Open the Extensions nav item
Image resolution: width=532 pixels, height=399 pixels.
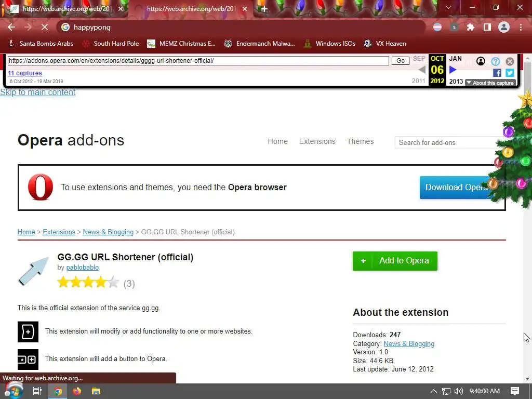point(317,141)
